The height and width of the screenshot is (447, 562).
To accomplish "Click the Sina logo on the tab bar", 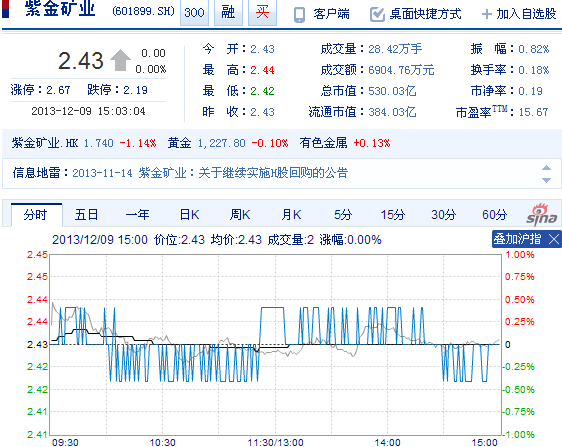I will (542, 215).
